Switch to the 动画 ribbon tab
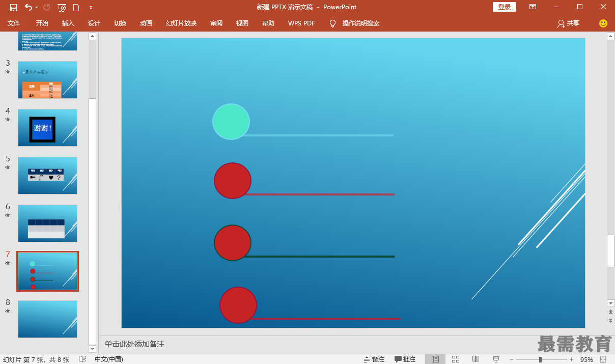 pos(146,23)
